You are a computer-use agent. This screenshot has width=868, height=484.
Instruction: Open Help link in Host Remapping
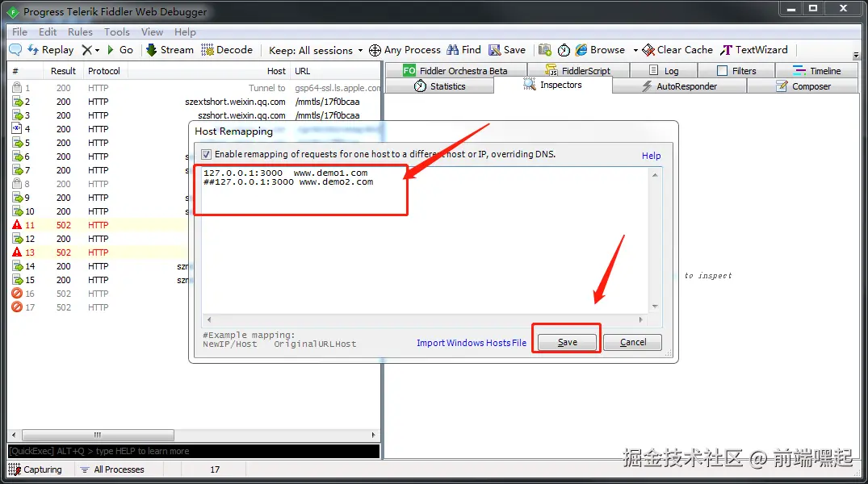pos(651,156)
